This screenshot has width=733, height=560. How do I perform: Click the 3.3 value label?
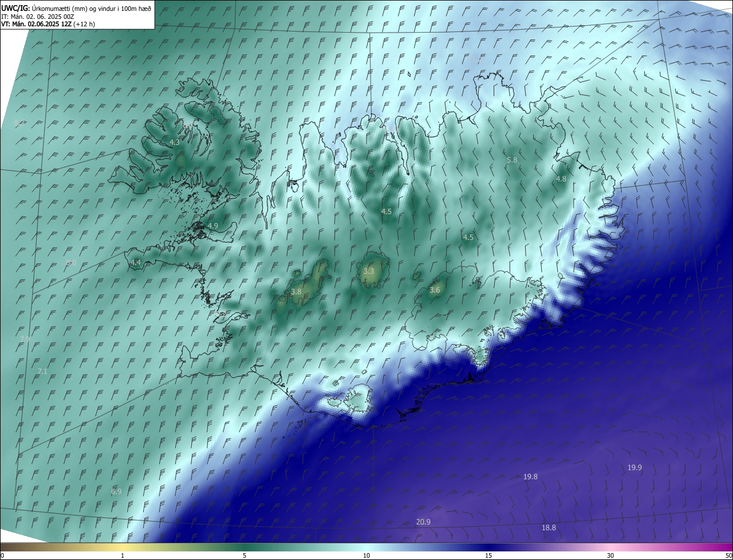[369, 271]
